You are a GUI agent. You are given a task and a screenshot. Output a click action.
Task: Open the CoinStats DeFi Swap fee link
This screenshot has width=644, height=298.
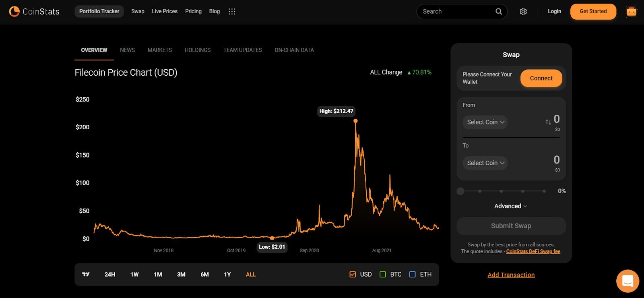(x=533, y=251)
